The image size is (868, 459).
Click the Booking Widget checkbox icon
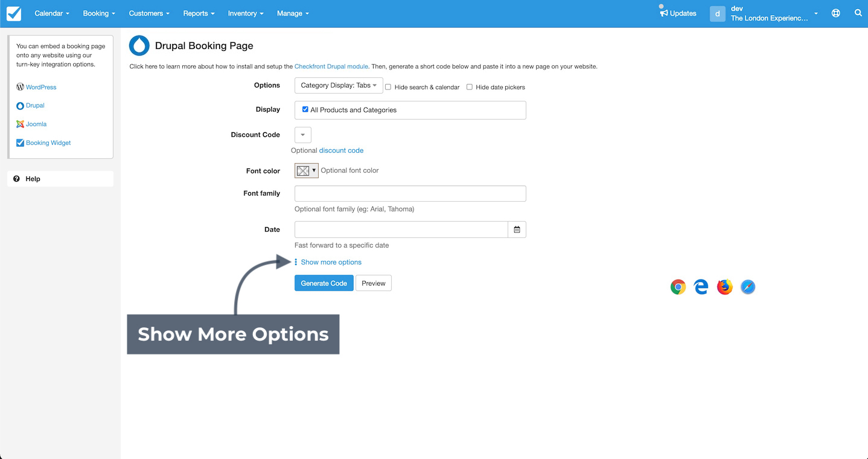[x=20, y=143]
